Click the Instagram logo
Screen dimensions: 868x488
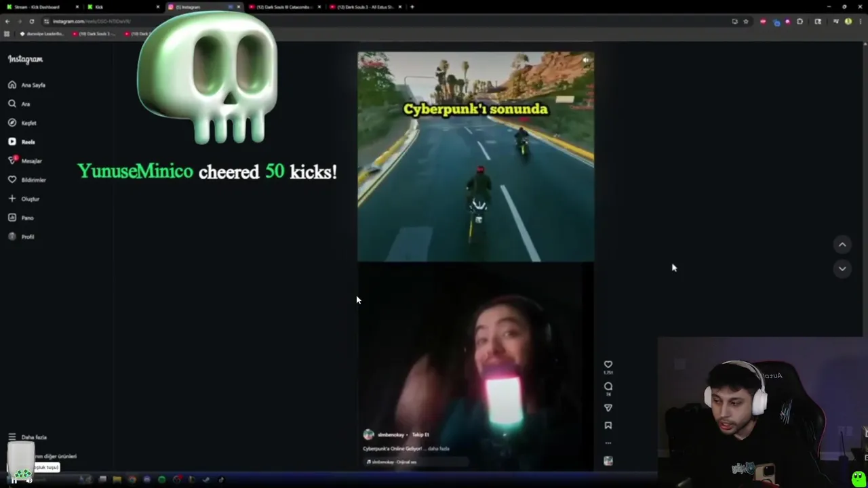(25, 59)
